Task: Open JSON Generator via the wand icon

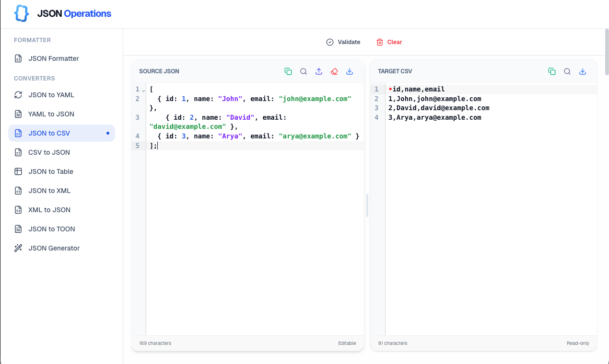Action: [18, 248]
